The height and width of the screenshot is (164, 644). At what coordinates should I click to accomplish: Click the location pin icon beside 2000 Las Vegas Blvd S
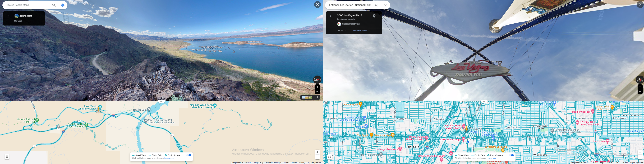(374, 16)
